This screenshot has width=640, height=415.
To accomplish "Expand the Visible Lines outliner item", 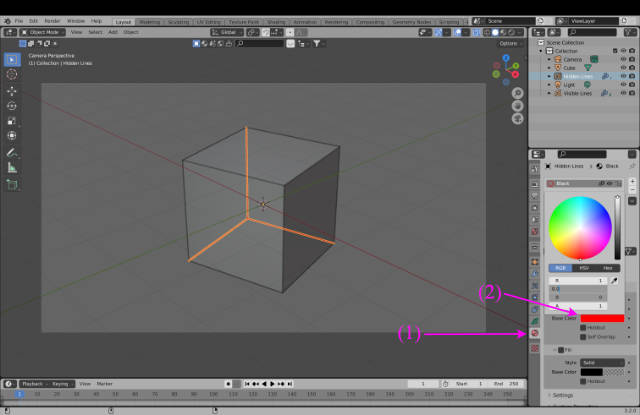I will click(549, 93).
